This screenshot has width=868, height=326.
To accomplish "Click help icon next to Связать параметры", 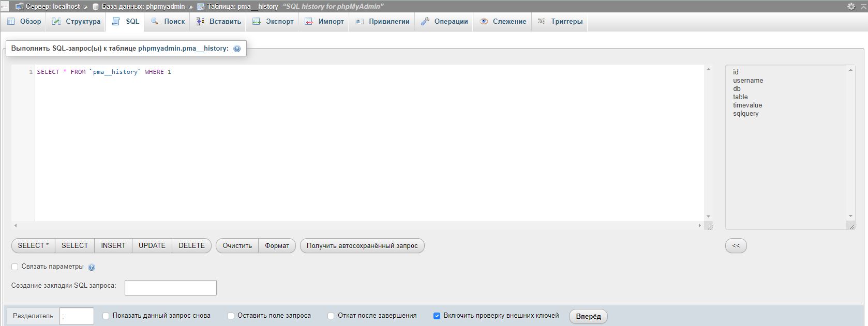I will pos(92,267).
